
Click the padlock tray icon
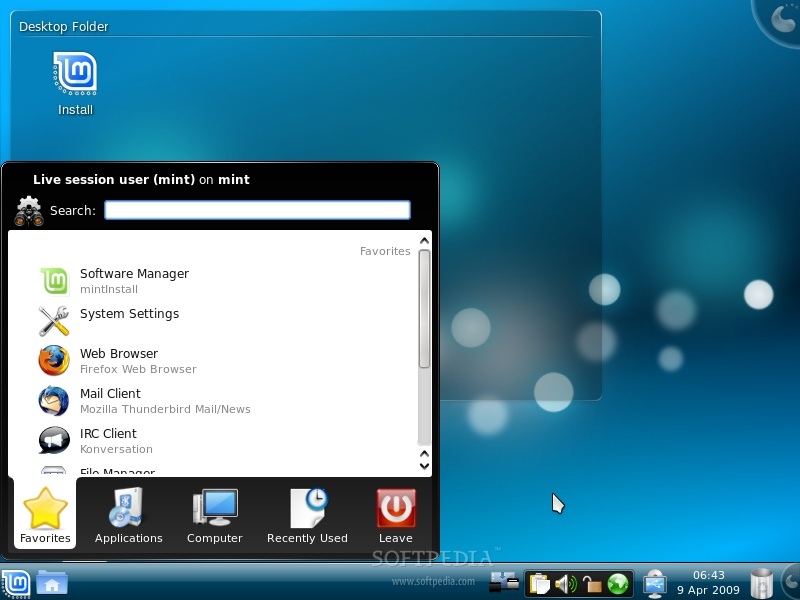tap(592, 583)
